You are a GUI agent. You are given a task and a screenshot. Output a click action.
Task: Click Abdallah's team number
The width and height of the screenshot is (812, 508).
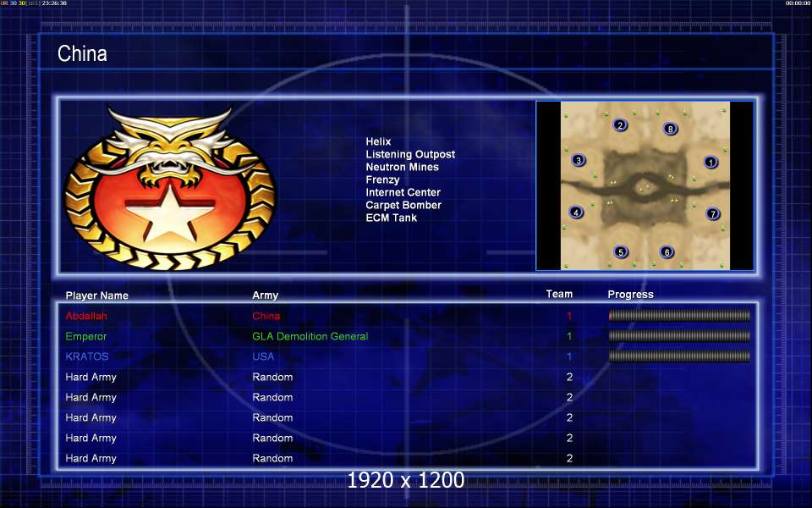tap(569, 316)
